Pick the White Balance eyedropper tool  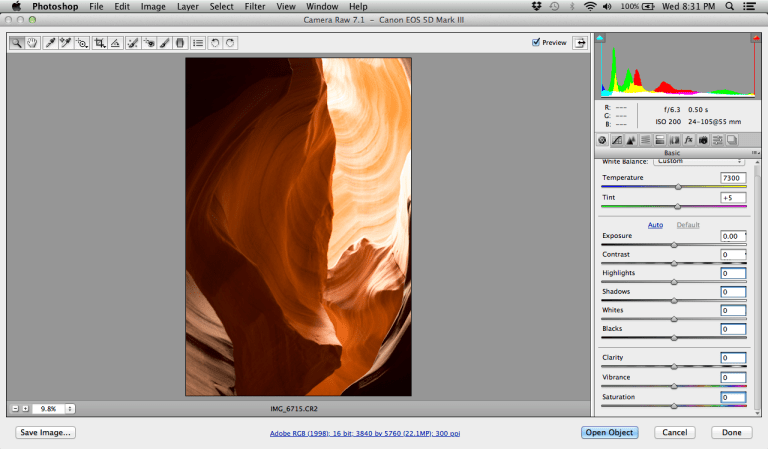coord(50,43)
